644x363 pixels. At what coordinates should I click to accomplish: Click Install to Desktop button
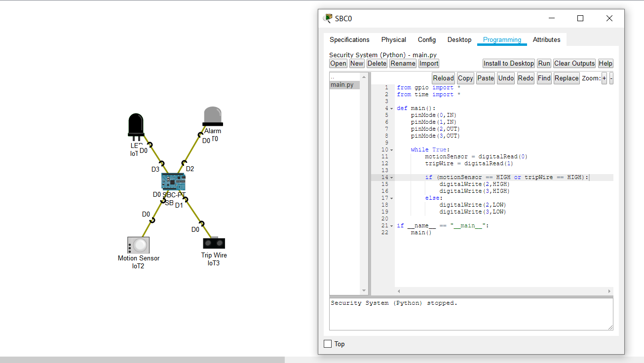coord(509,63)
